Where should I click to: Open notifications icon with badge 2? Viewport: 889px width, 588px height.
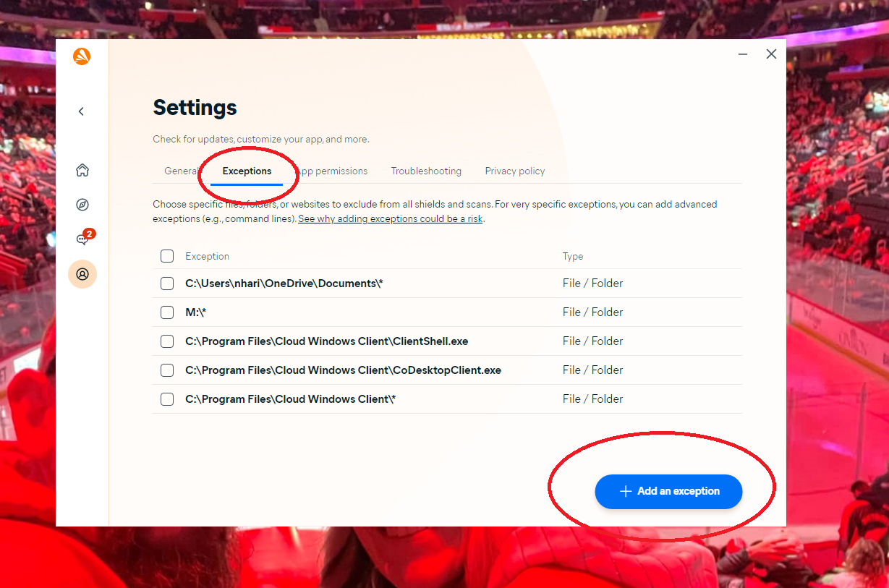84,238
